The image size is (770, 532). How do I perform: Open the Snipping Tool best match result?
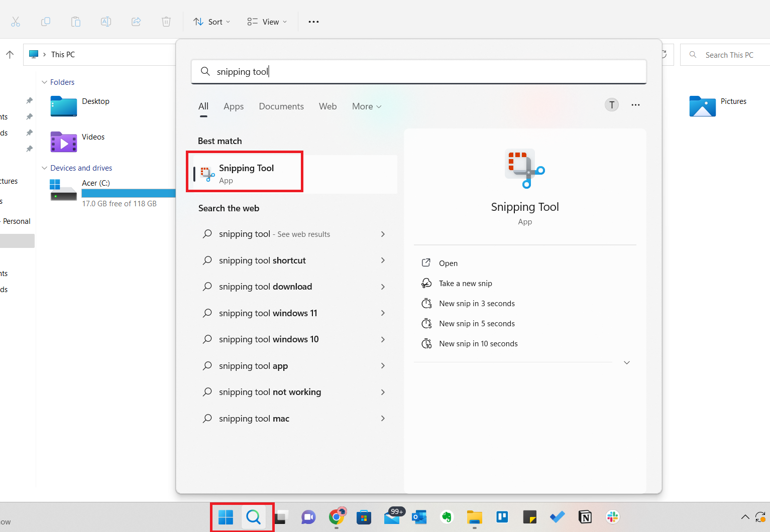coord(295,174)
